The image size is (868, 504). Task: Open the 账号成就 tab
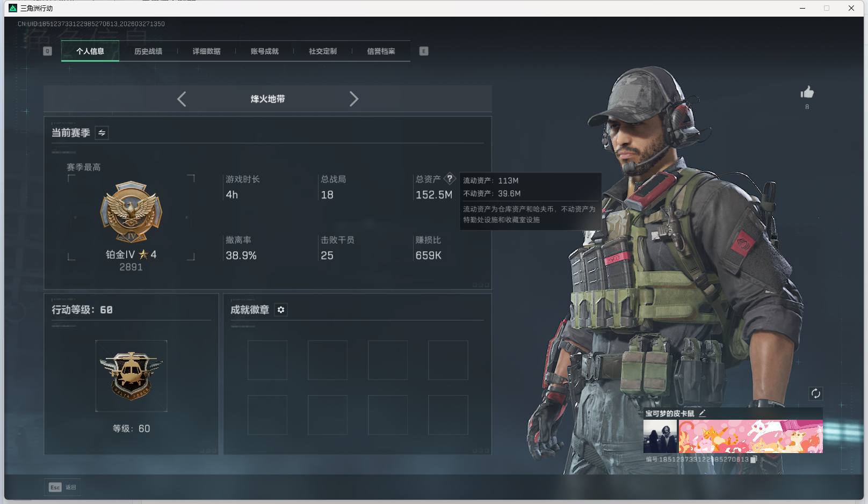pyautogui.click(x=264, y=51)
